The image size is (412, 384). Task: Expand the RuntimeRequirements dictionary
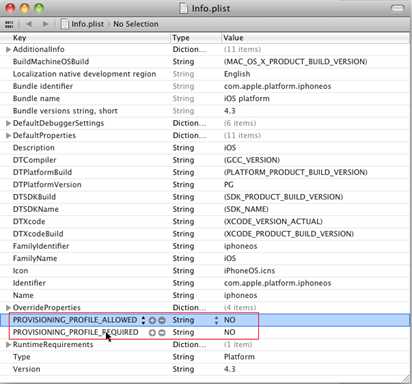click(x=8, y=345)
